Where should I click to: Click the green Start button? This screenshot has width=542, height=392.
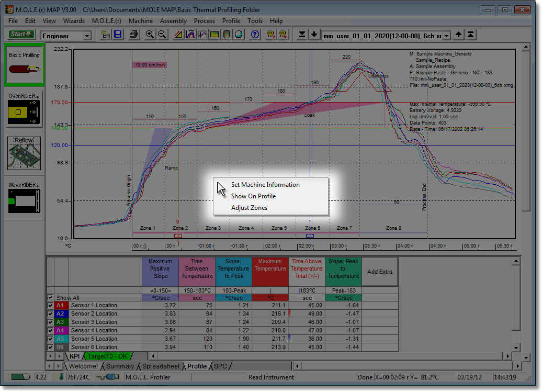21,35
